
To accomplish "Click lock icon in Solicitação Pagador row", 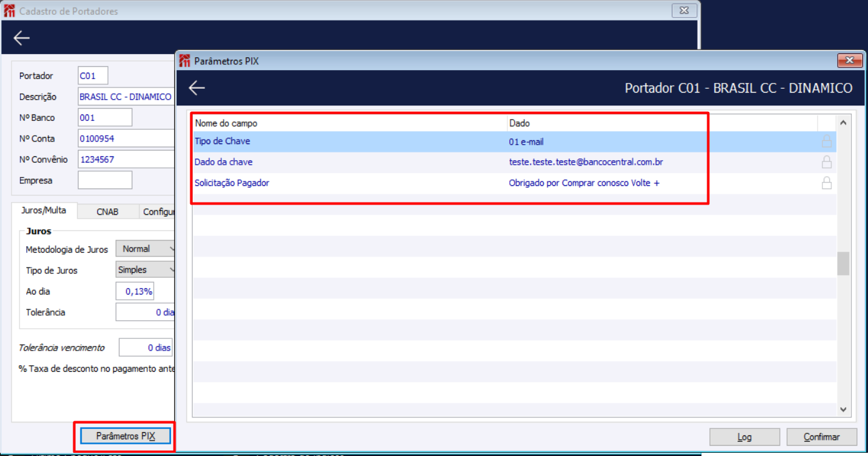I will pos(827,183).
